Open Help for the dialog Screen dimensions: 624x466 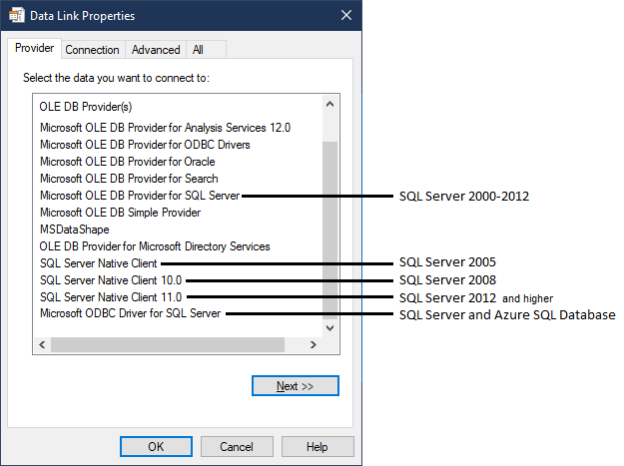[317, 447]
